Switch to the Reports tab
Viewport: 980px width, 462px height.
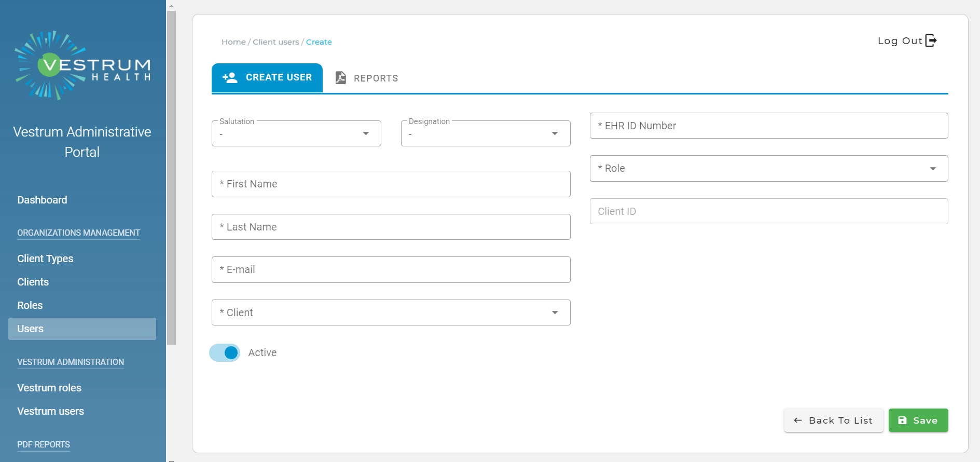coord(366,78)
